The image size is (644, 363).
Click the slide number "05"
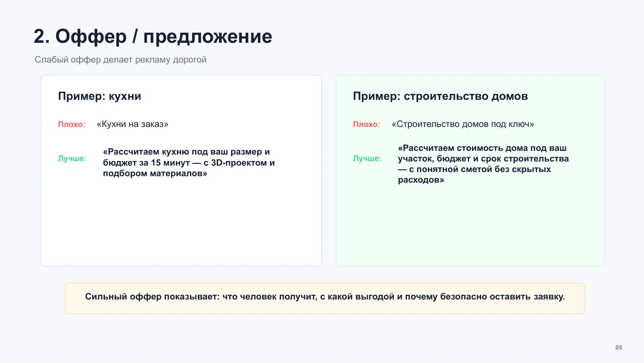click(x=619, y=348)
